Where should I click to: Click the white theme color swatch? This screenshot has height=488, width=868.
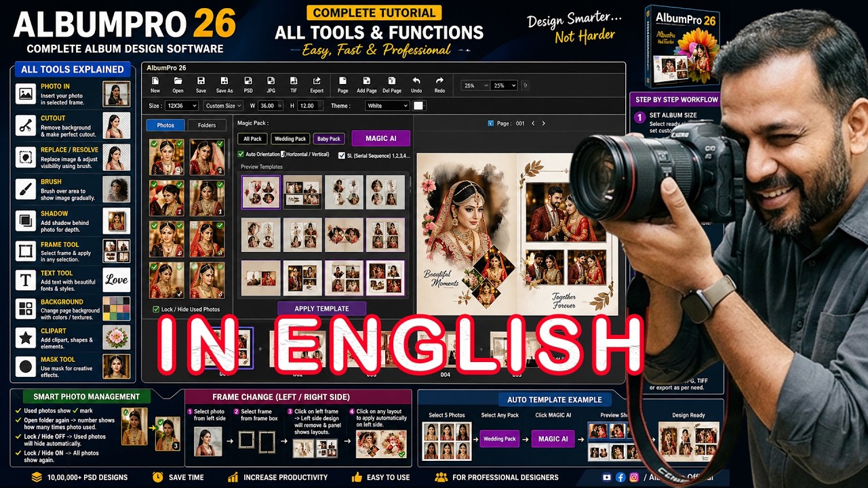[418, 106]
